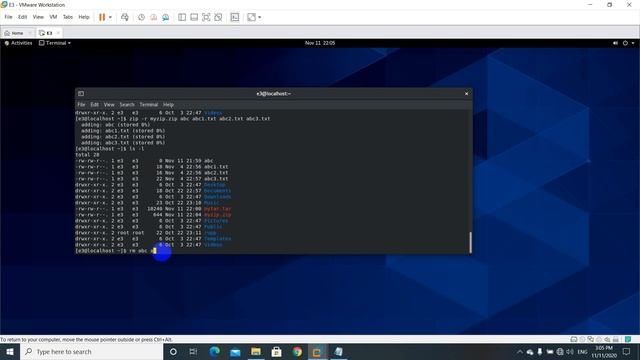Screen dimensions: 640x360
Task: Click the GNOME power icon
Action: (625, 43)
